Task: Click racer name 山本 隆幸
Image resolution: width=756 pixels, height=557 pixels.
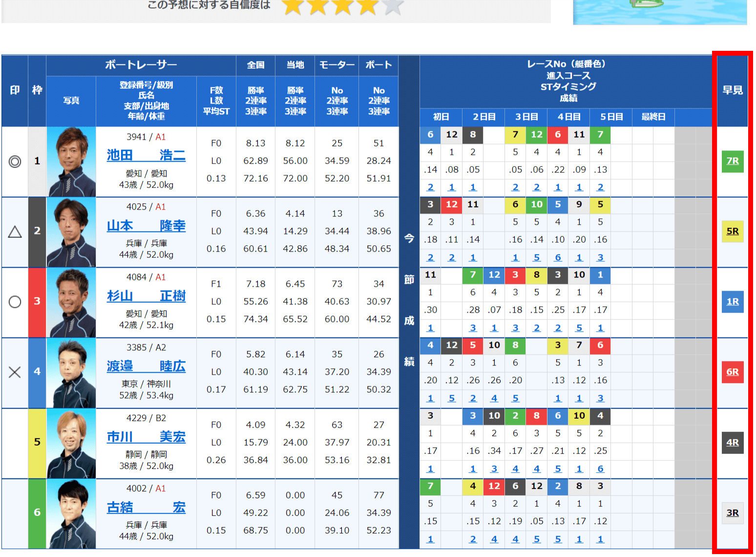Action: [146, 226]
